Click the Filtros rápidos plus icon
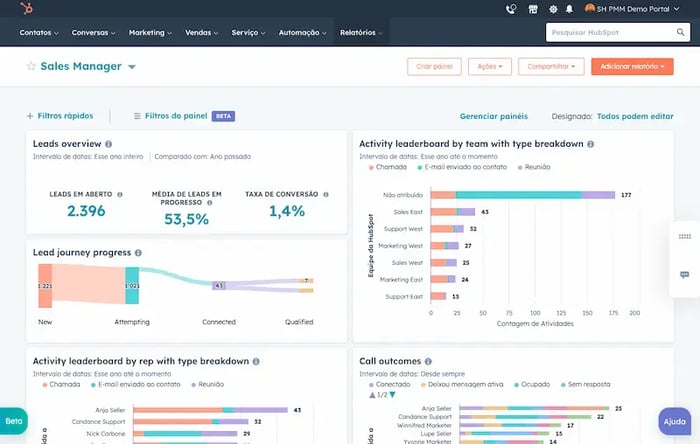The image size is (700, 444). pos(30,116)
